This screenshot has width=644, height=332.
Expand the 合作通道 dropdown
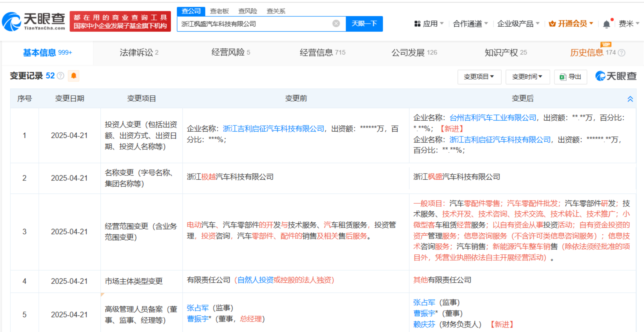(x=470, y=24)
